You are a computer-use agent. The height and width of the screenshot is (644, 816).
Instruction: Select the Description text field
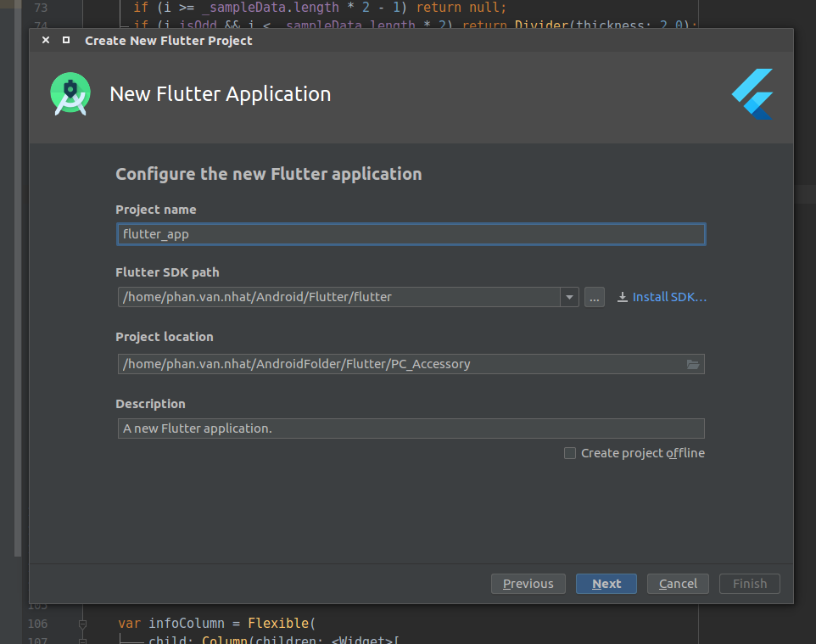click(x=411, y=428)
